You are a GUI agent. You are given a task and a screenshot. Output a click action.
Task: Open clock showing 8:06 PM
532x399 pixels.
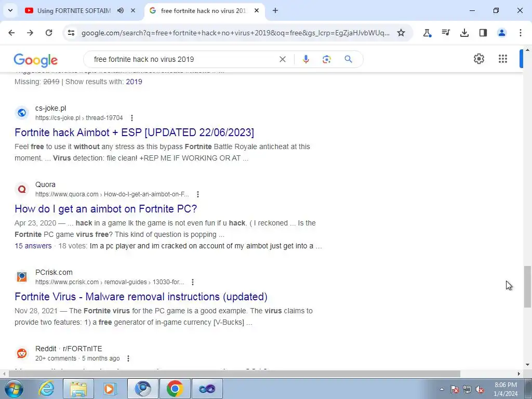coord(506,389)
